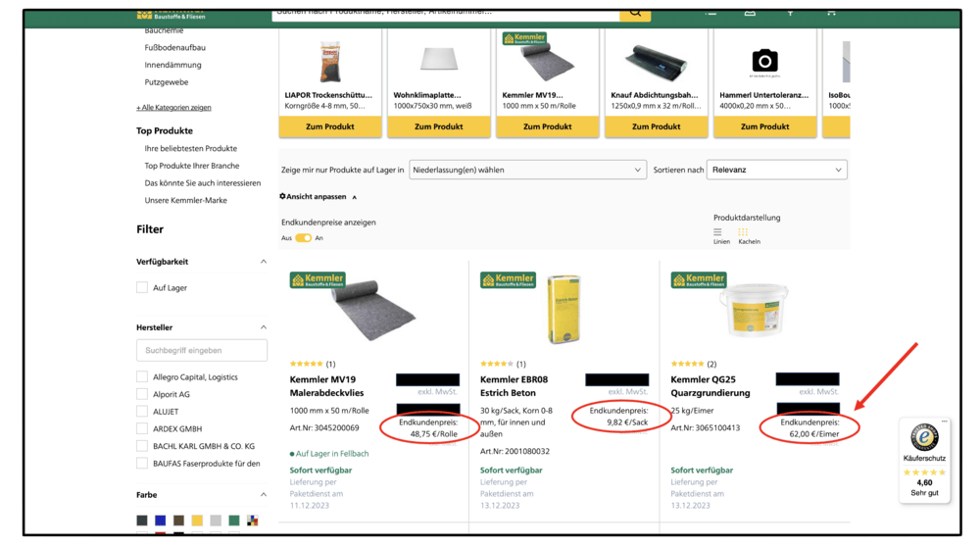
Task: Click the star rating of Kemmler QG25 Quarzgrundierung
Action: click(688, 364)
